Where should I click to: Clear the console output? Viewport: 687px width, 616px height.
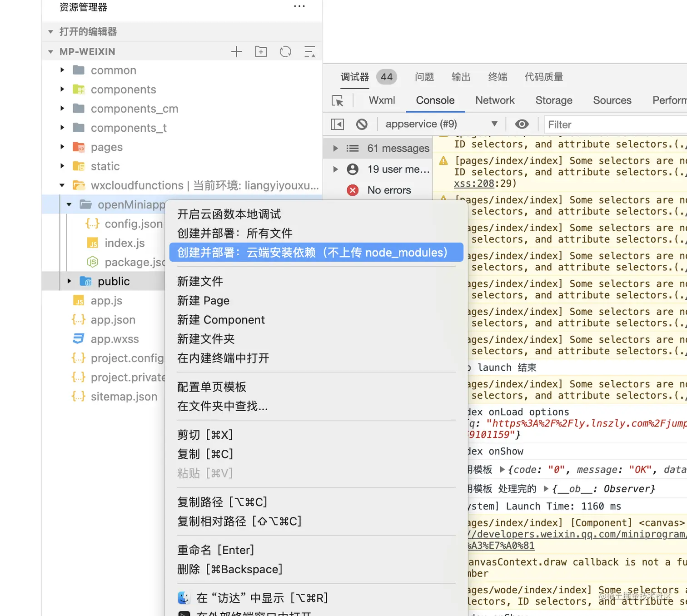(362, 124)
